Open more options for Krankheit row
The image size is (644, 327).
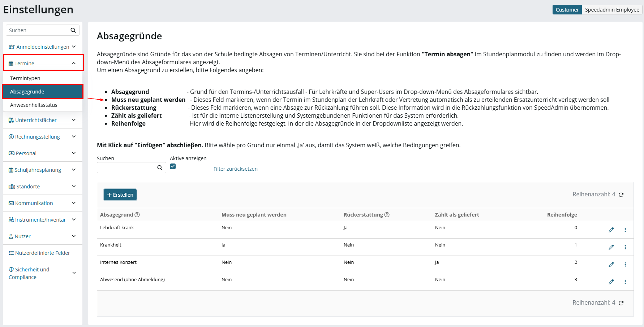pos(625,247)
